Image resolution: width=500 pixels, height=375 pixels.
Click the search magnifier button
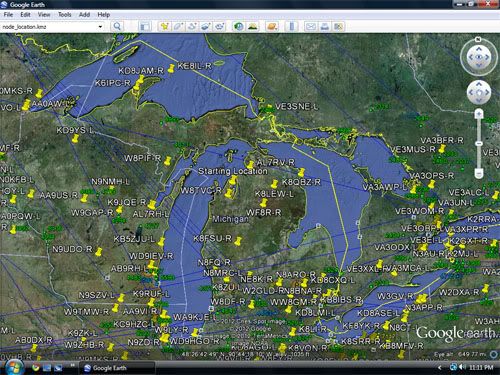pyautogui.click(x=117, y=26)
